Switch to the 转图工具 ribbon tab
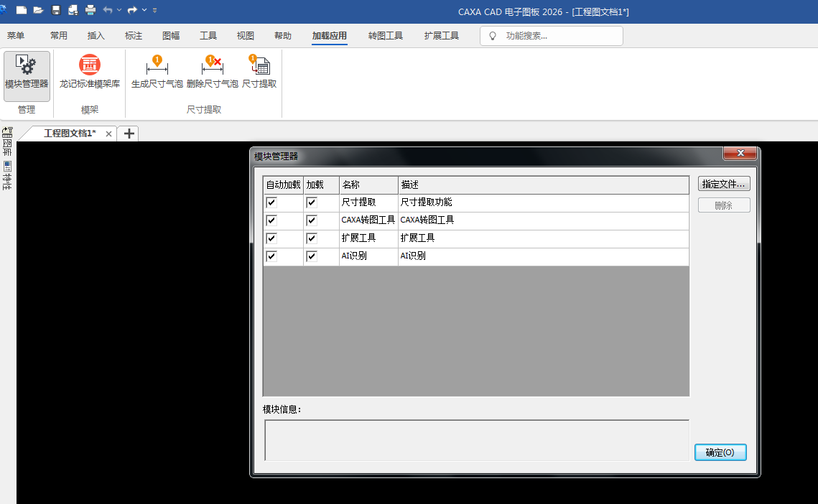This screenshot has height=504, width=818. [386, 35]
